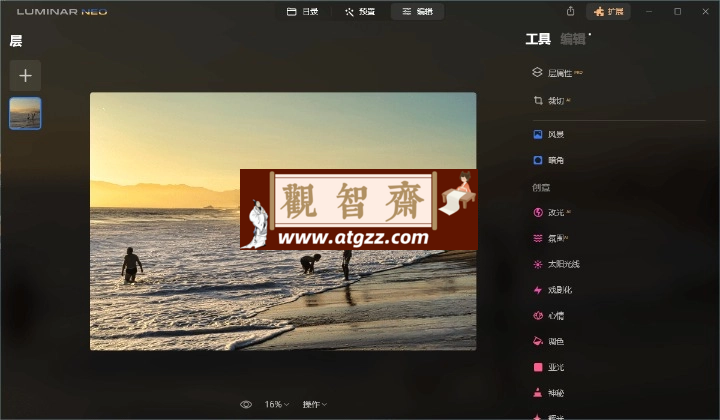This screenshot has height=420, width=720.
Task: Open the 风景 landscape tool
Action: coord(549,134)
